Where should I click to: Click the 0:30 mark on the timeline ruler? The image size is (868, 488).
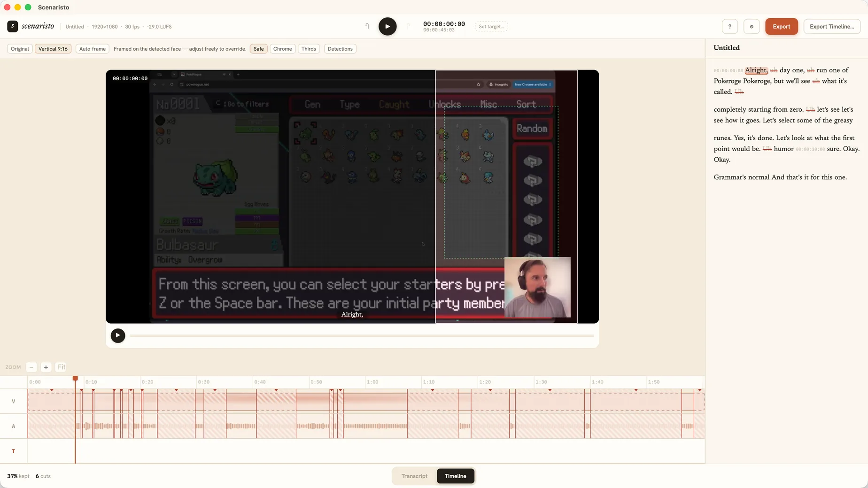pos(204,382)
